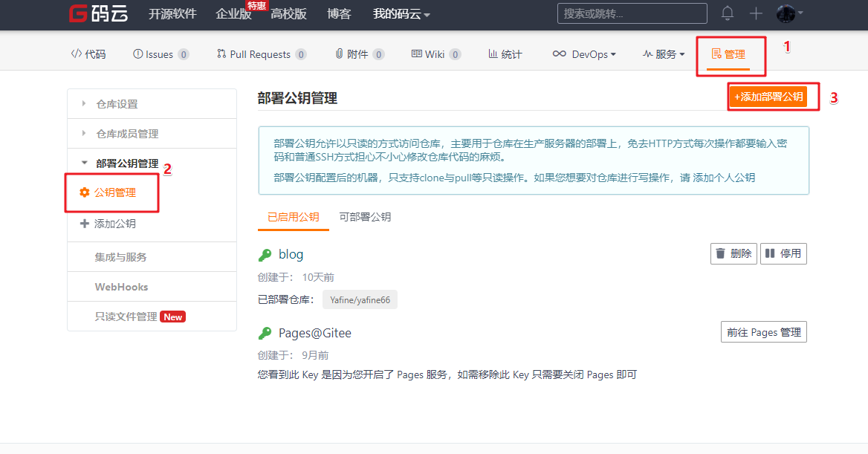Image resolution: width=868 pixels, height=454 pixels.
Task: Click the key icon beside Pages@Gitee
Action: (265, 334)
